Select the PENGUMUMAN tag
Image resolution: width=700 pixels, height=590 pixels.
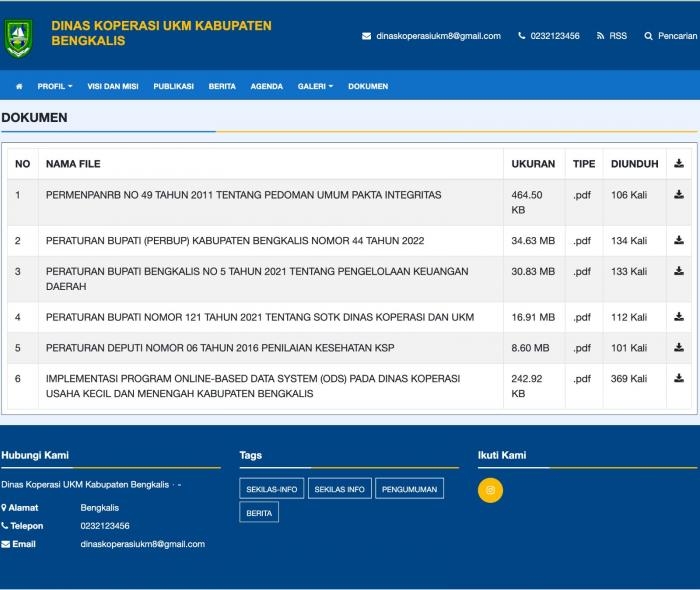[x=409, y=489]
